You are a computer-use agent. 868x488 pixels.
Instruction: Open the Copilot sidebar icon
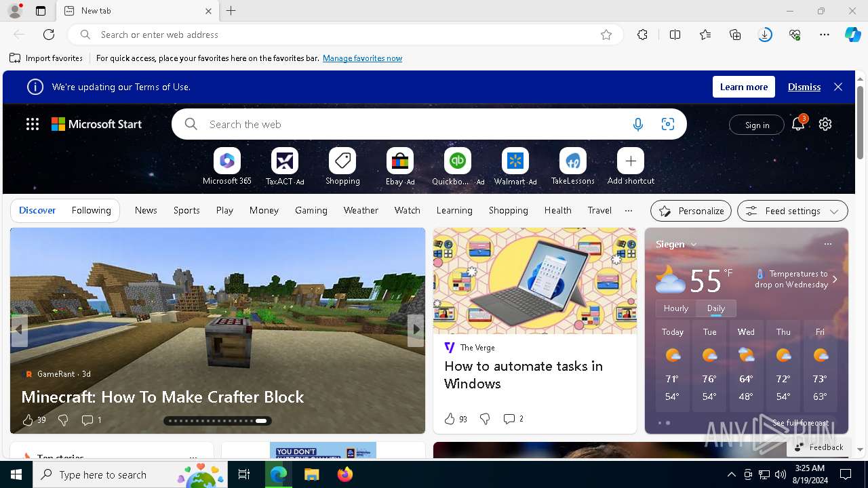pos(852,35)
